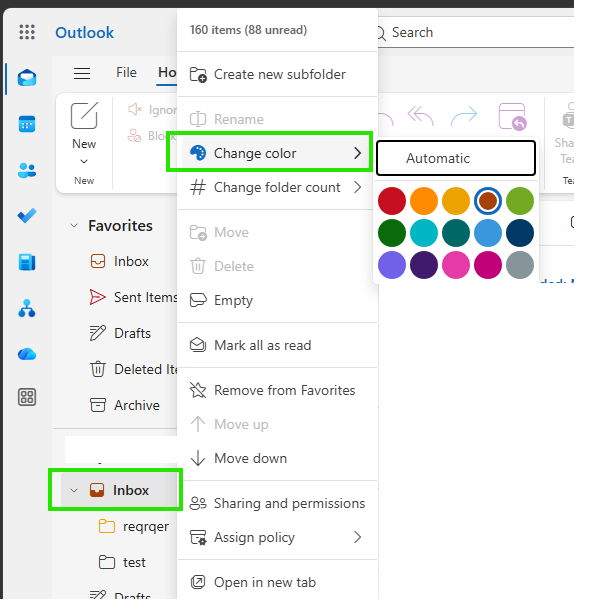The width and height of the screenshot is (607, 600).
Task: Open To Do checkmark app
Action: [27, 216]
